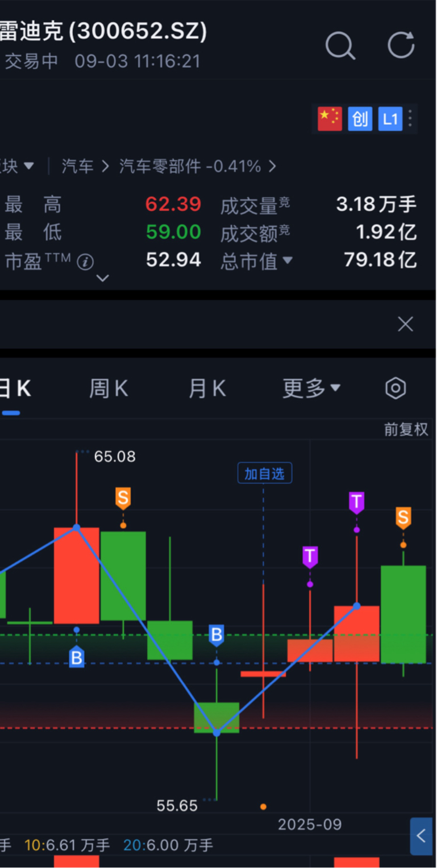Open the 板块 sector dropdown
437x868 pixels.
(17, 166)
